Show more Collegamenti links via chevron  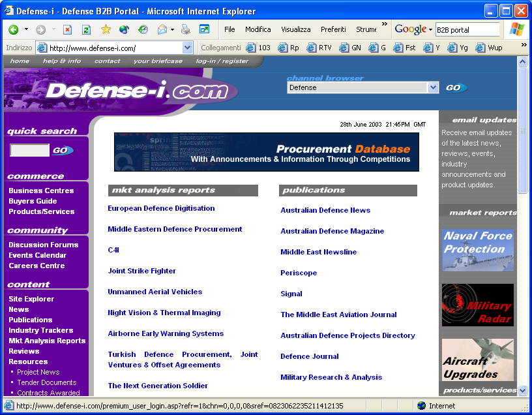(x=524, y=44)
